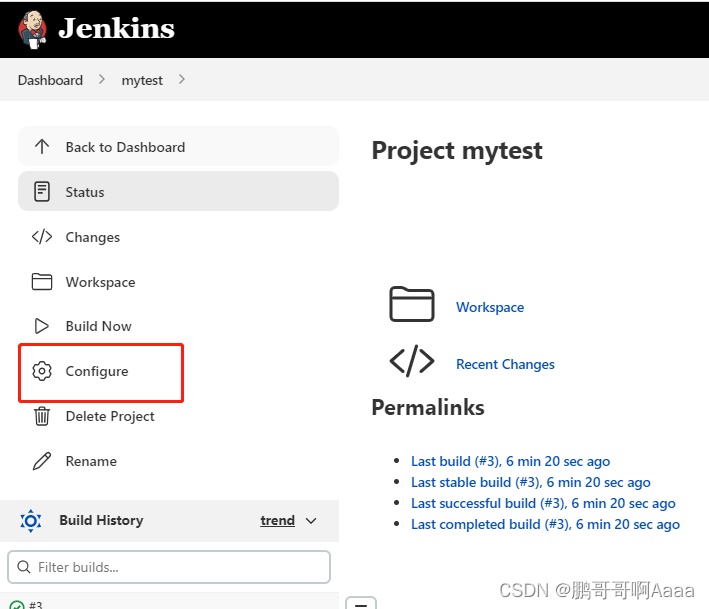Click the Jenkins title text in header
Screen dimensions: 709x609
coord(116,28)
